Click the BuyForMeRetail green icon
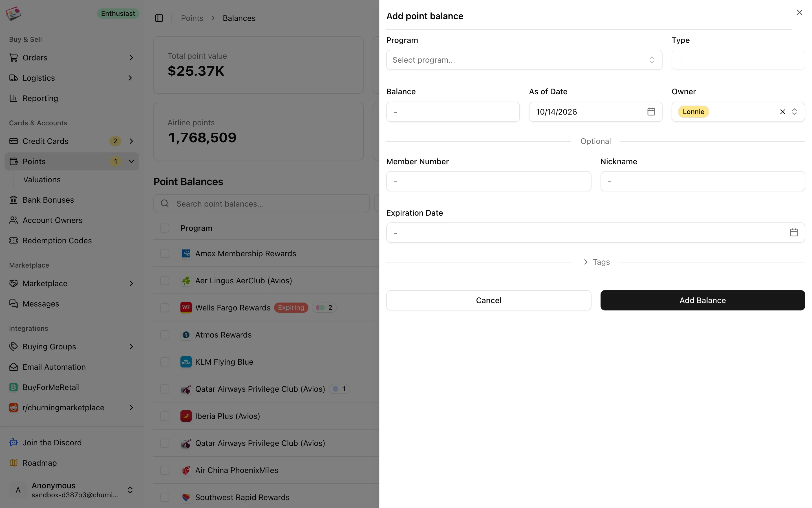 [x=14, y=387]
